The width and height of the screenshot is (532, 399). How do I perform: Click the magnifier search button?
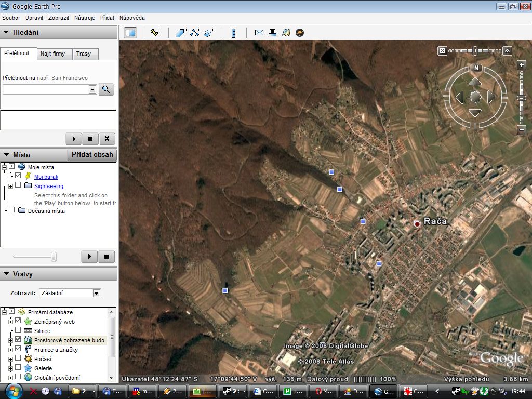pyautogui.click(x=106, y=89)
